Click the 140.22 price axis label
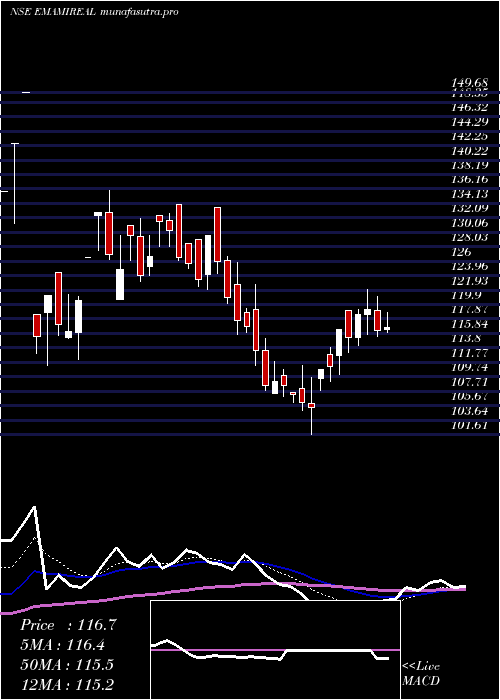The height and width of the screenshot is (700, 500). pos(470,151)
